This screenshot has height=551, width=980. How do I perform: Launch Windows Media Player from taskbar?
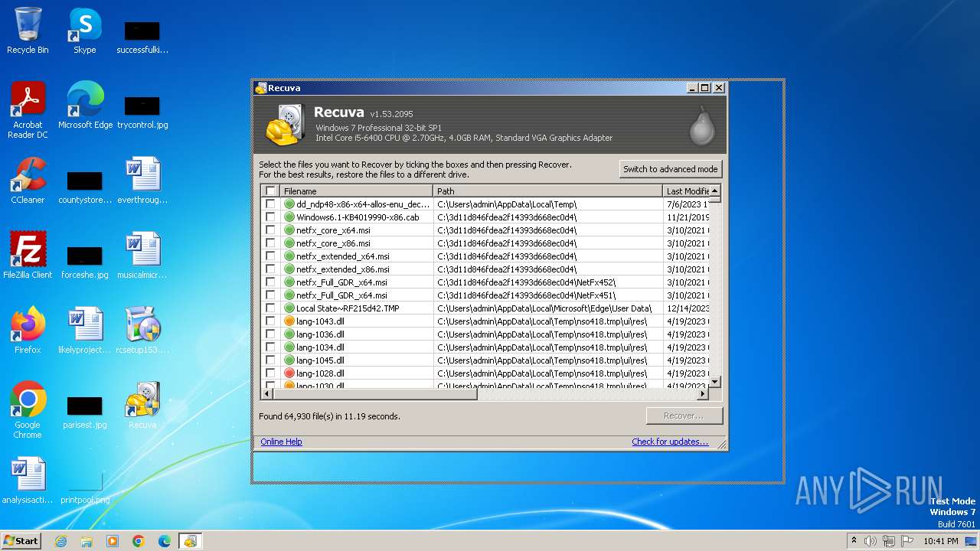113,541
